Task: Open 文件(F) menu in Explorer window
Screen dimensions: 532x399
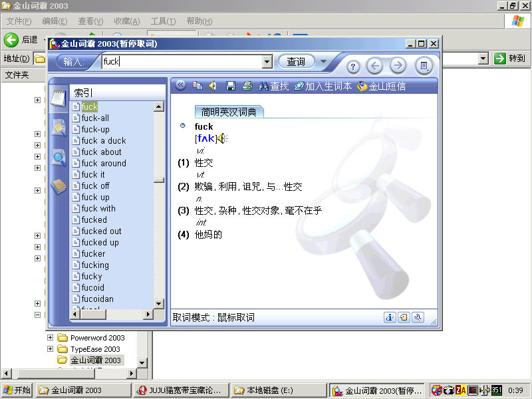Action: [19, 21]
